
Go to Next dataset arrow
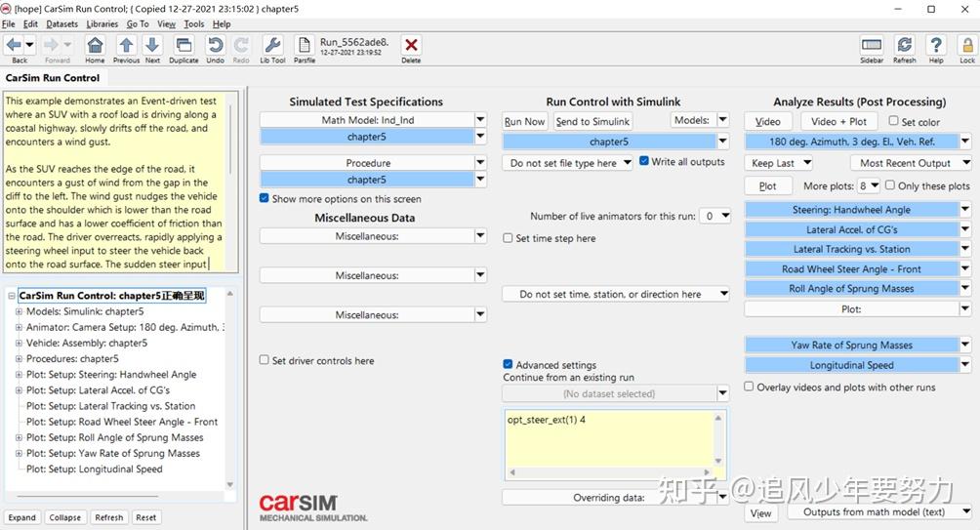click(152, 45)
